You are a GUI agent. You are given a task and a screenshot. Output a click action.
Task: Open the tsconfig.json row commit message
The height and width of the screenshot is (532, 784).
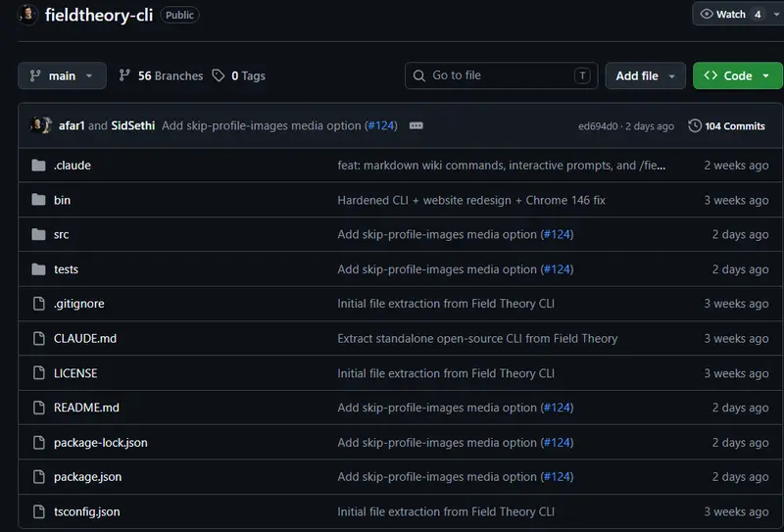coord(446,511)
